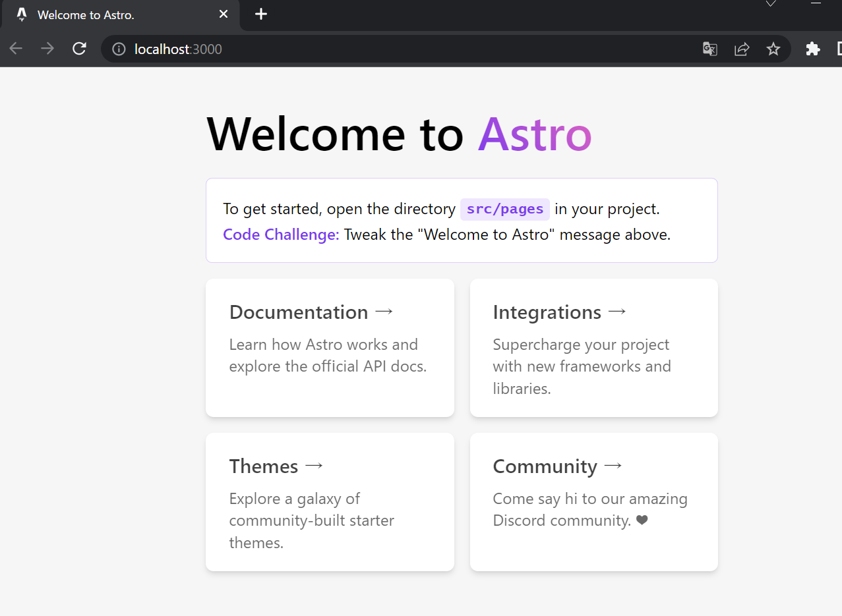Viewport: 842px width, 616px height.
Task: Open a new tab with plus button
Action: point(261,14)
